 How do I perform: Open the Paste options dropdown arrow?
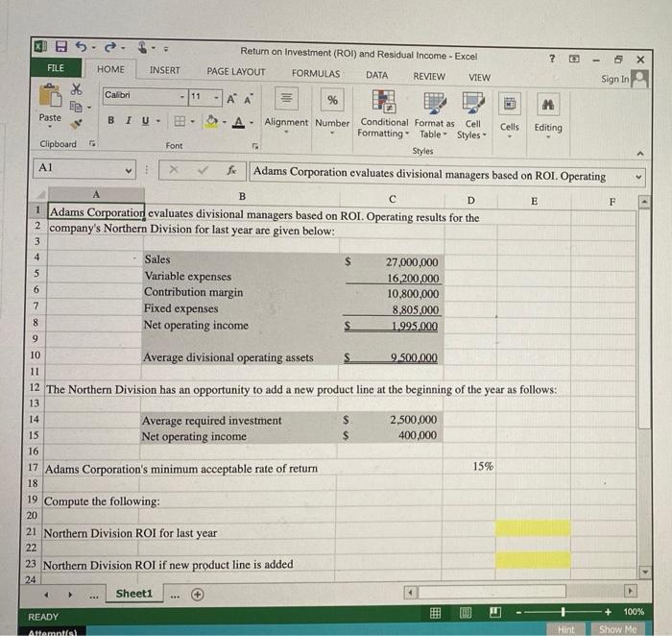pyautogui.click(x=50, y=127)
